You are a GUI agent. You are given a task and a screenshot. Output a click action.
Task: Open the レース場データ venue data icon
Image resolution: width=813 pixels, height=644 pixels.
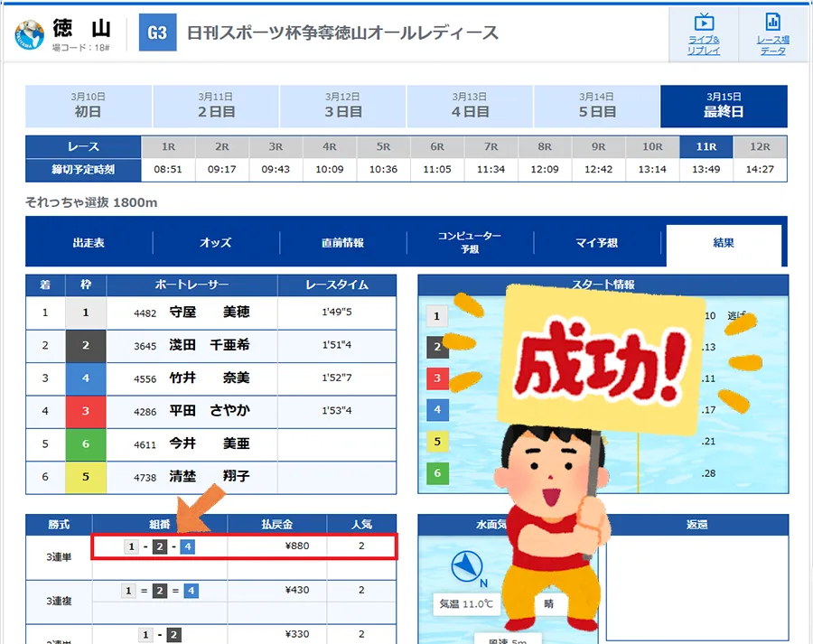click(772, 33)
